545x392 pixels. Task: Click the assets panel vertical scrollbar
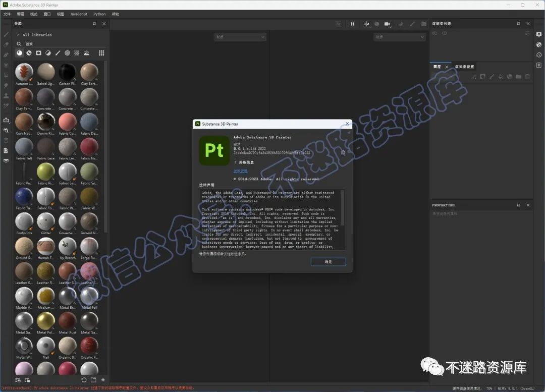105,146
